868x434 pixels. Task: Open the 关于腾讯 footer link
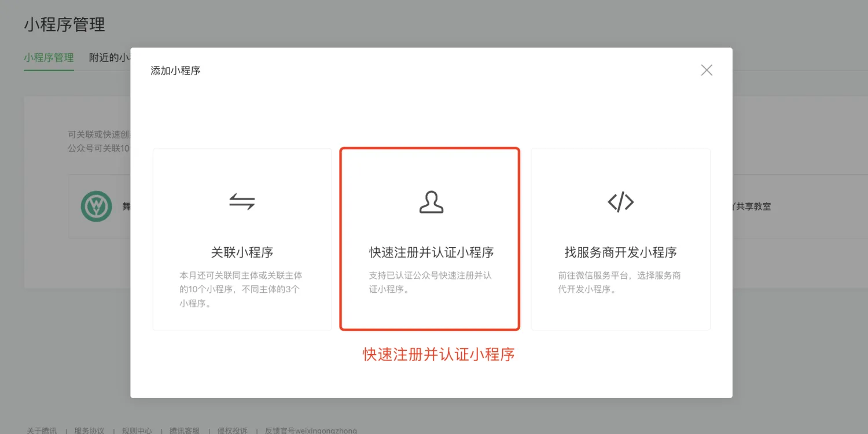[x=42, y=431]
